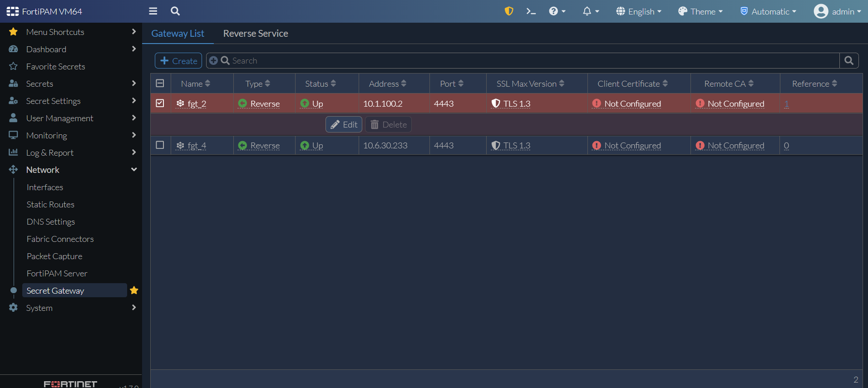Viewport: 868px width, 388px height.
Task: Open the admin user menu
Action: (x=838, y=11)
